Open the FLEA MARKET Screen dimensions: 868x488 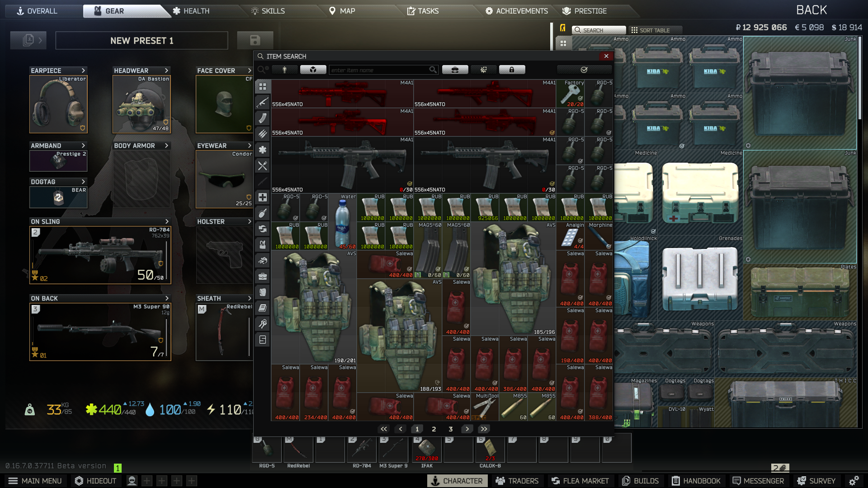(x=580, y=481)
